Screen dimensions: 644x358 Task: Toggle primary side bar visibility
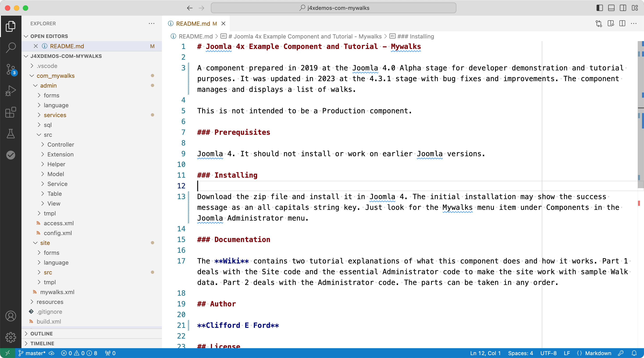point(600,8)
